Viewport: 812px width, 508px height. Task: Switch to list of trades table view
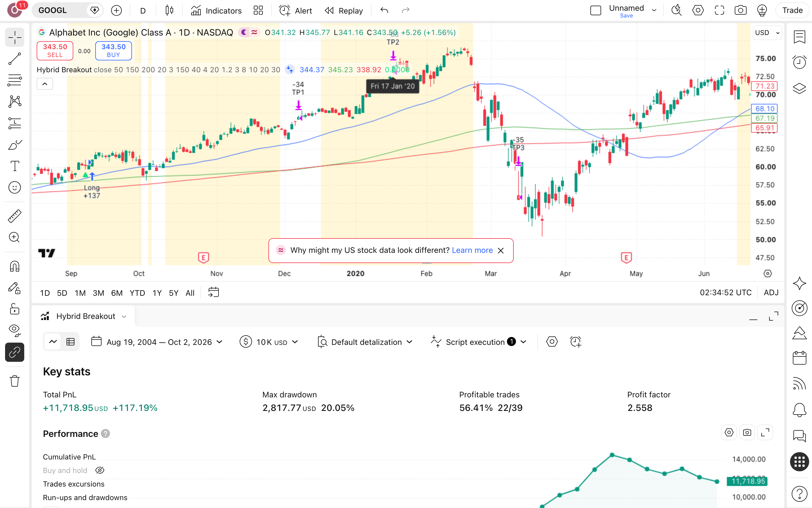pos(70,342)
